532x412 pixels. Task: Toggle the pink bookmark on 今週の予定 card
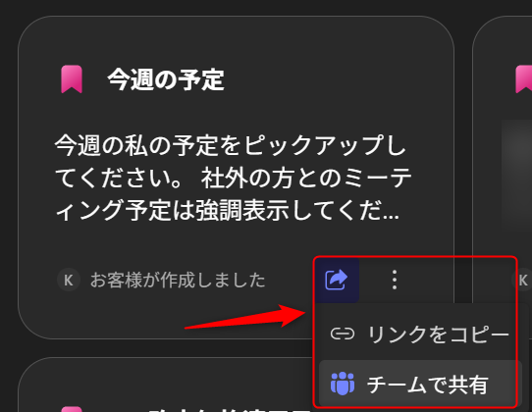point(72,79)
